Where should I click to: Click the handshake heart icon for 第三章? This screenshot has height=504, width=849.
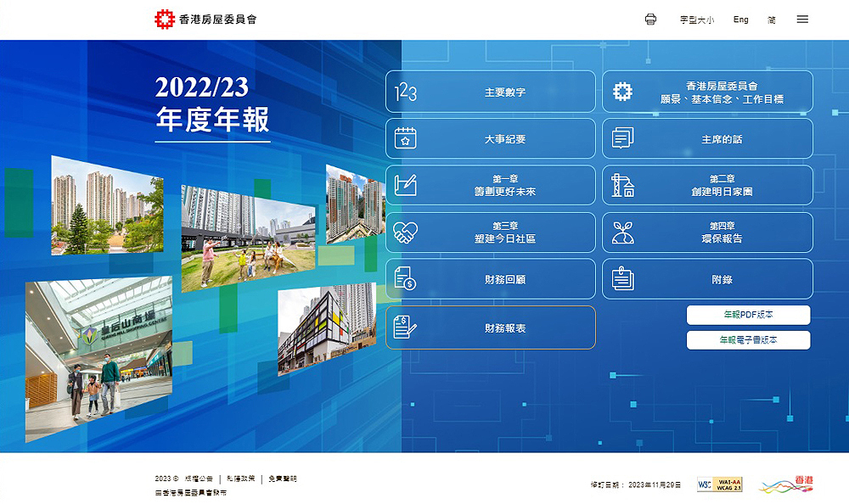click(x=406, y=232)
